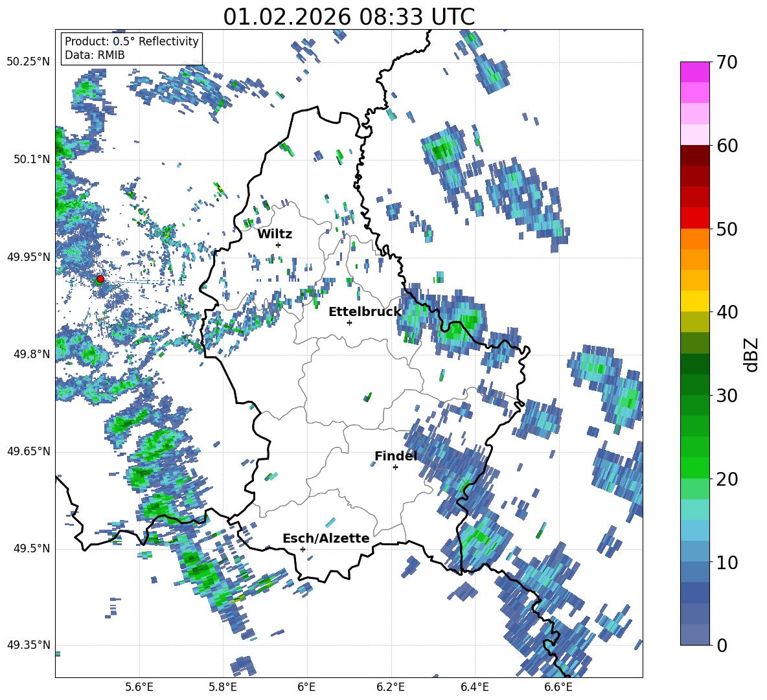This screenshot has width=767, height=700.
Task: Click the 6.2°E longitude label
Action: (391, 687)
